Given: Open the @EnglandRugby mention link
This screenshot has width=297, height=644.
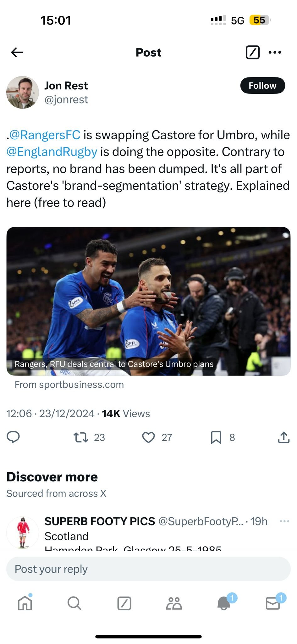Looking at the screenshot, I should [52, 152].
